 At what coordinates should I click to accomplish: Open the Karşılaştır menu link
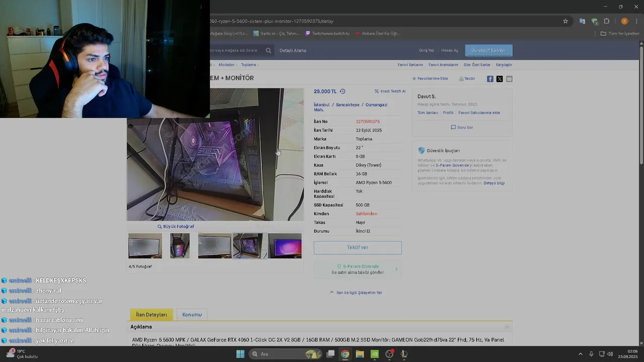[504, 65]
